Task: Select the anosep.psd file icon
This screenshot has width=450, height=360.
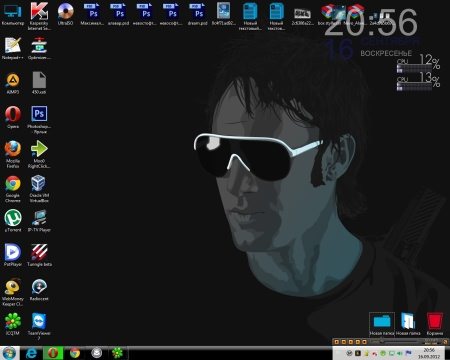Action: tap(119, 14)
